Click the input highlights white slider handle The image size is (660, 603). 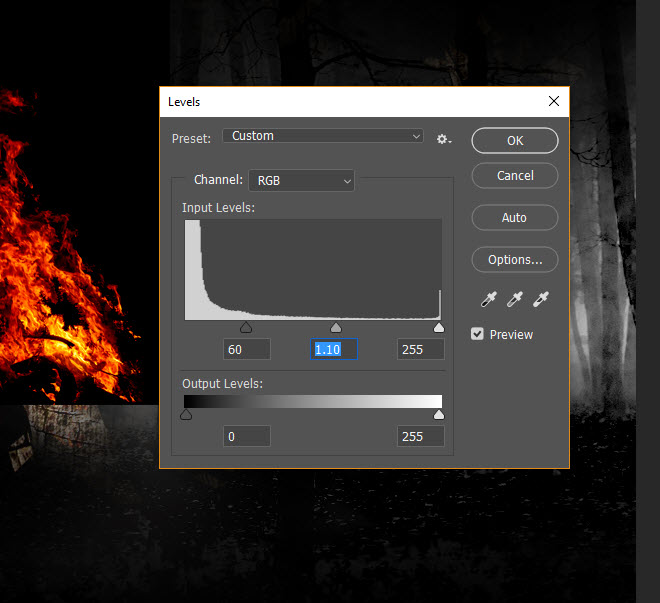(x=438, y=328)
